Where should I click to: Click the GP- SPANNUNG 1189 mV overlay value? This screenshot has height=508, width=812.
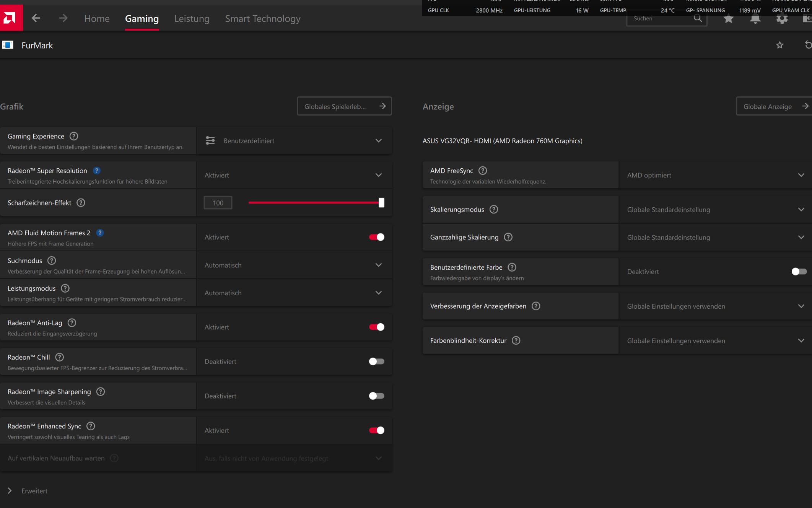point(750,10)
